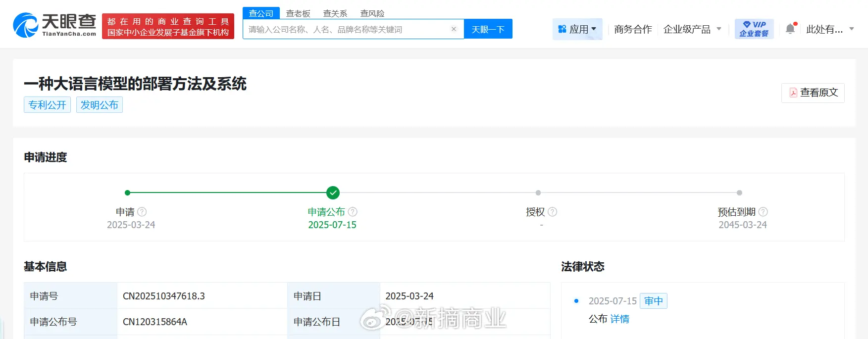Click the VIP 企业套餐 badge
The image size is (868, 339).
(x=754, y=29)
